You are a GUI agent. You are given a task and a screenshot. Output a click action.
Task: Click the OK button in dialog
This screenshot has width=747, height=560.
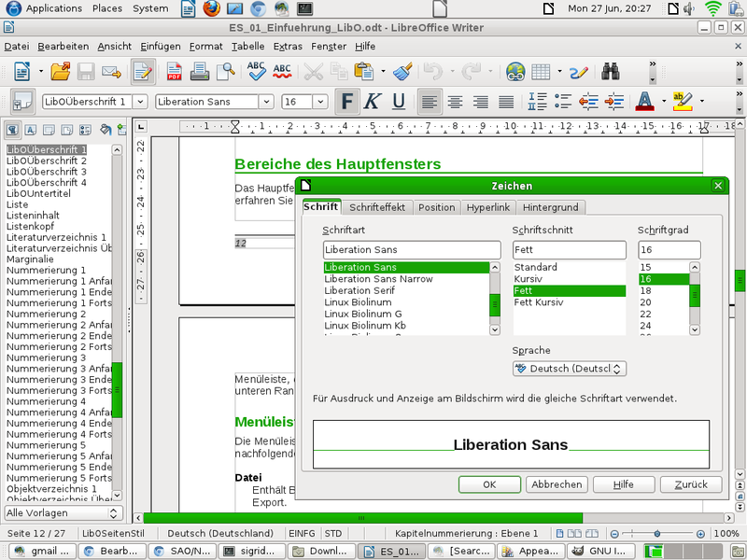tap(489, 484)
